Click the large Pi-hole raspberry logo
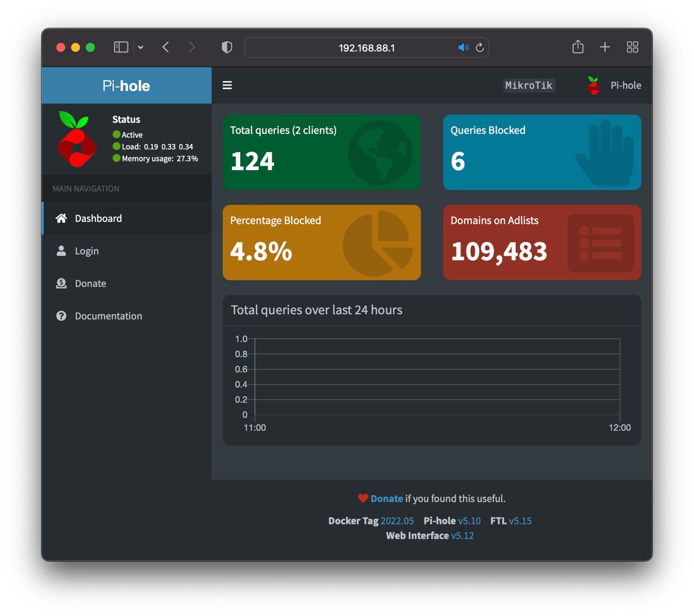694x616 pixels. (76, 139)
